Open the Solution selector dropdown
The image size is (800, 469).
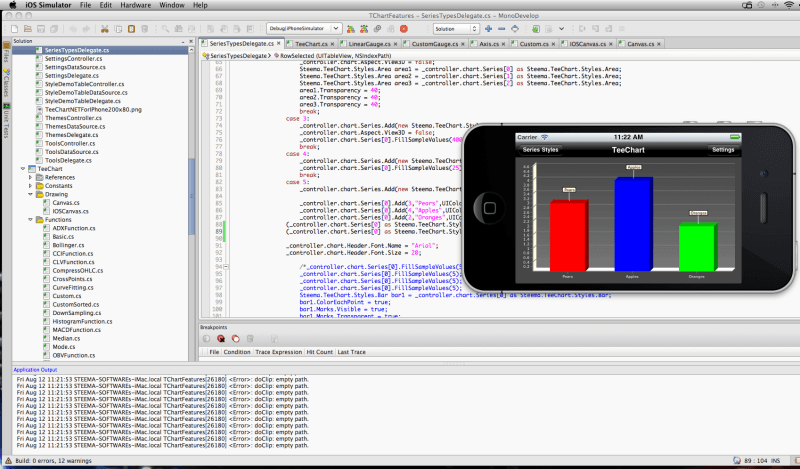456,29
